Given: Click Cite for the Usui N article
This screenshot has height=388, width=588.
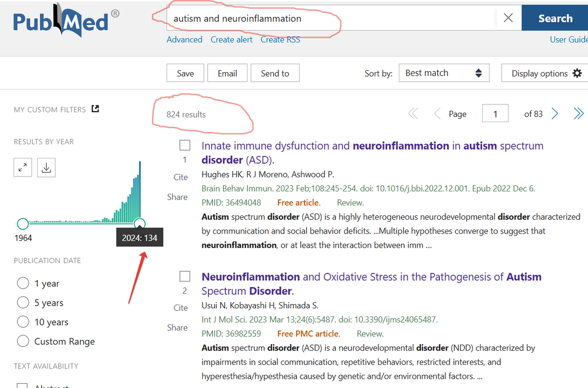Looking at the screenshot, I should coord(180,308).
